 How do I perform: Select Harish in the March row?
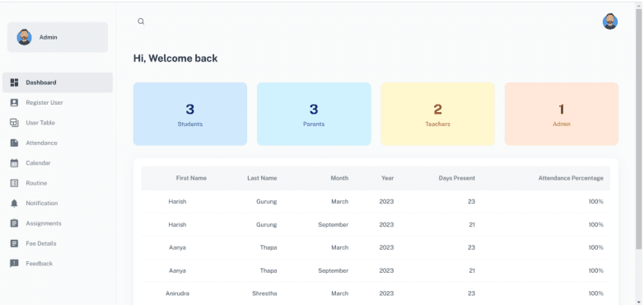[177, 202]
